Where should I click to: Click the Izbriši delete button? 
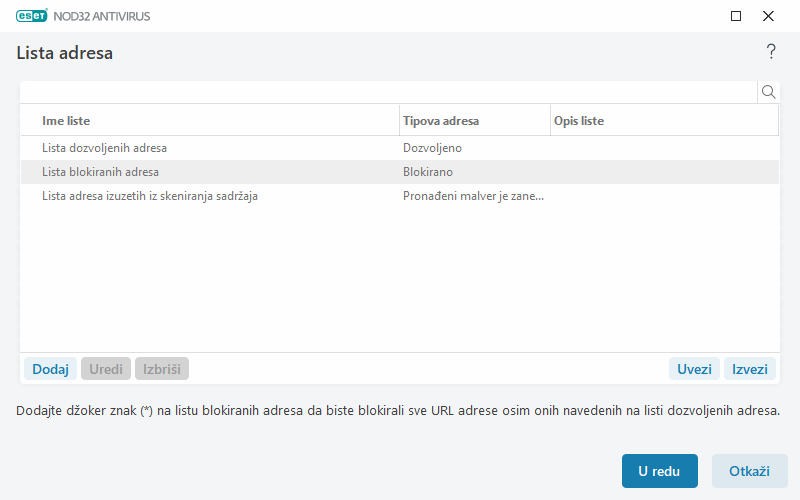[161, 369]
